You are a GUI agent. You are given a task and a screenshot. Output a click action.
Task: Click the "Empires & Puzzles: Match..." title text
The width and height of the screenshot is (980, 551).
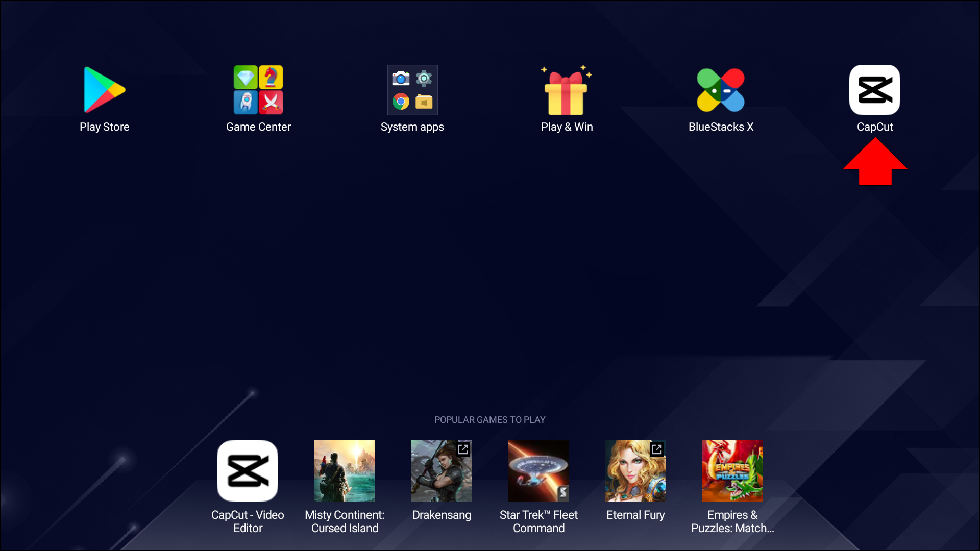click(732, 521)
